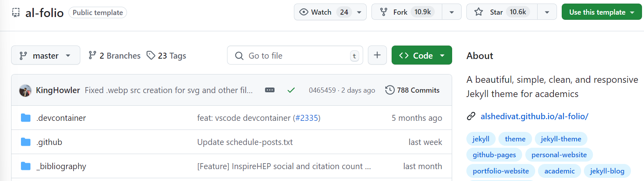Screen dimensions: 644x181
Task: Expand the Fork options dropdown
Action: click(x=452, y=12)
